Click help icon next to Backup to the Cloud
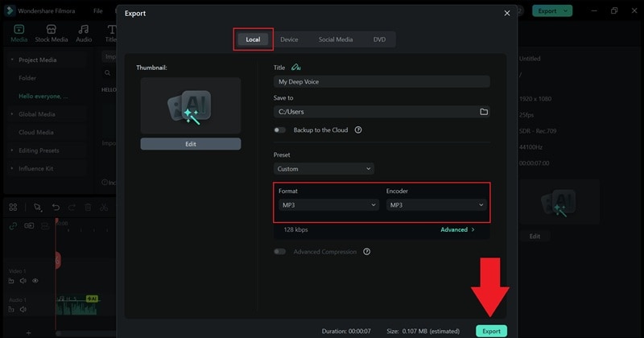The width and height of the screenshot is (644, 338). 358,130
